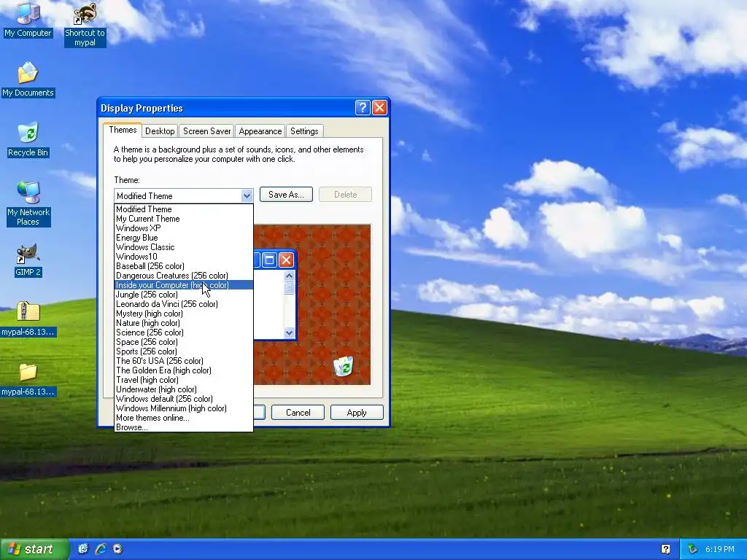The height and width of the screenshot is (560, 747).
Task: Select the Windows Classic theme
Action: click(183, 247)
